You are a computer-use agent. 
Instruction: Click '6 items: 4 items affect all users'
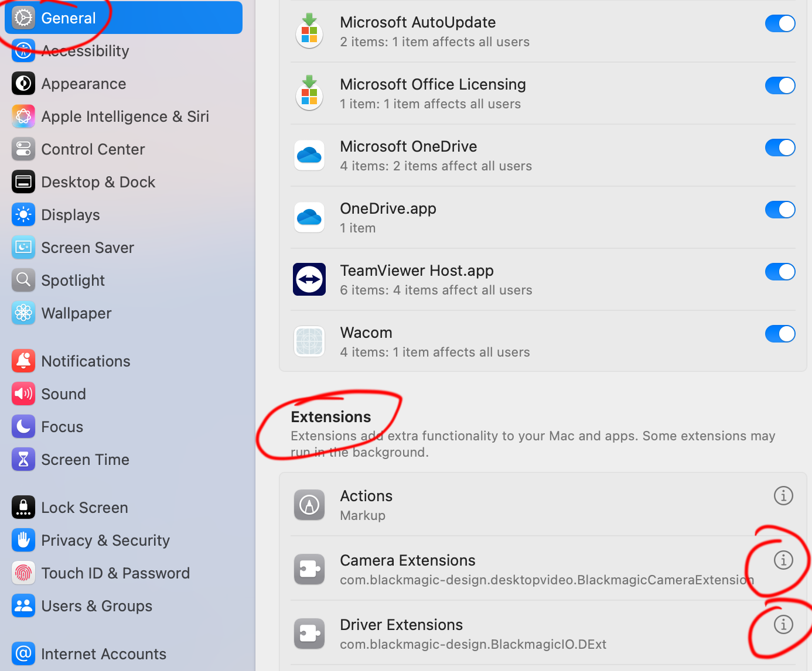click(436, 290)
